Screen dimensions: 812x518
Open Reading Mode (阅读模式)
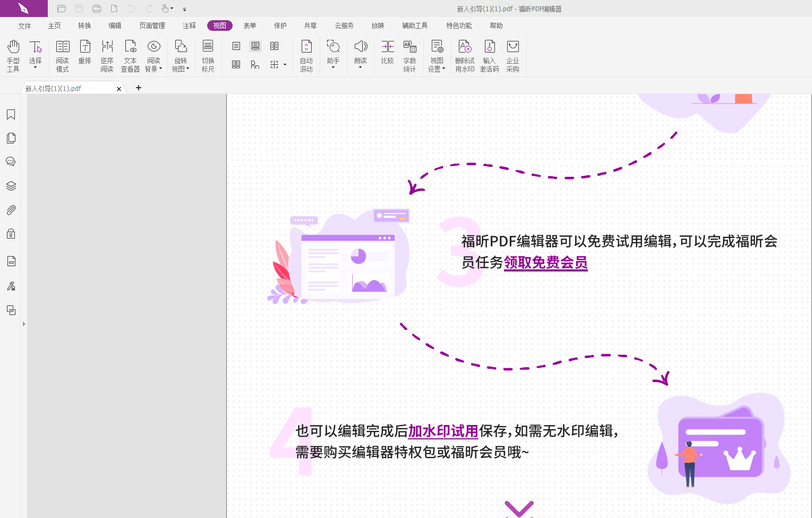pyautogui.click(x=63, y=55)
